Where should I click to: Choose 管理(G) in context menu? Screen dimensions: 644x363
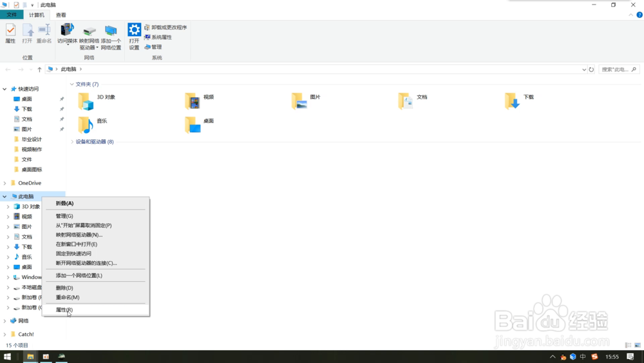[x=96, y=216]
